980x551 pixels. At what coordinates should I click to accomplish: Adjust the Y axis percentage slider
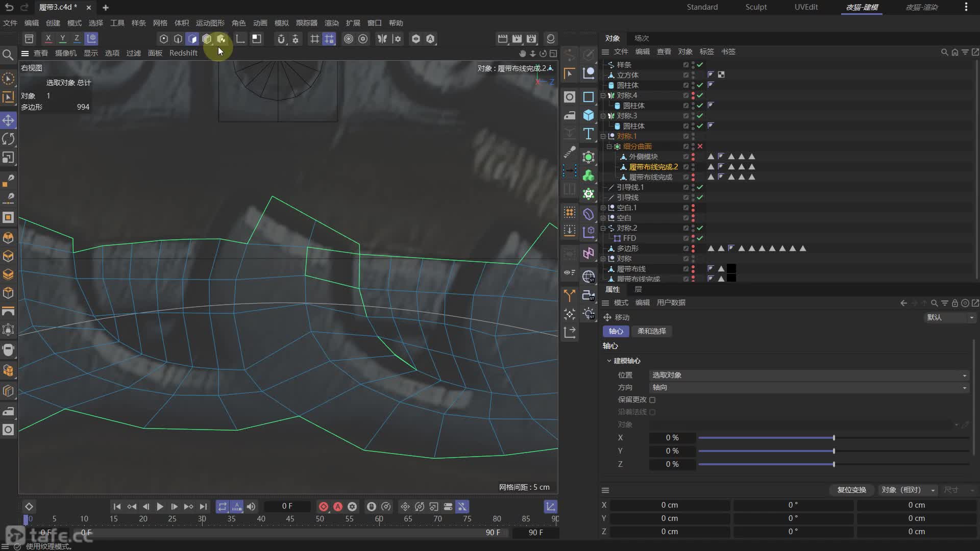point(834,451)
